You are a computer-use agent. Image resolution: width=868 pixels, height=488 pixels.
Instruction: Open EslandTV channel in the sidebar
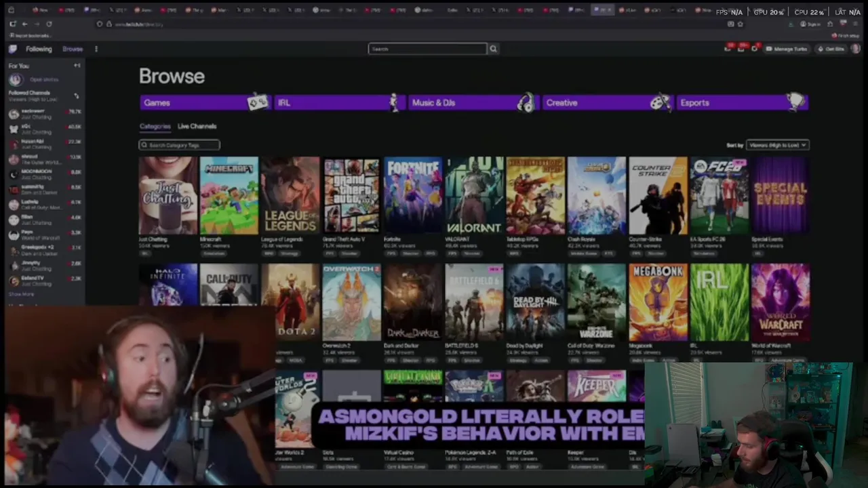[x=44, y=281]
